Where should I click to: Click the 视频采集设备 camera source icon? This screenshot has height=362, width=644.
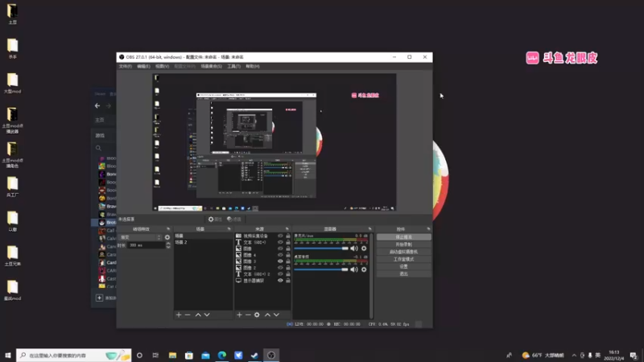[238, 236]
